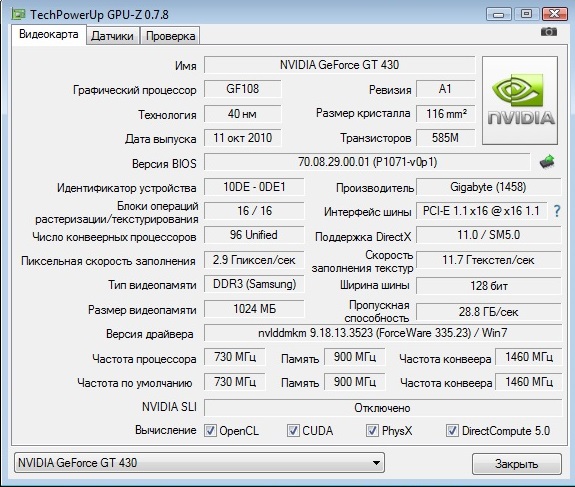Image resolution: width=575 pixels, height=487 pixels.
Task: Click the Графический процессор label
Action: [x=135, y=90]
